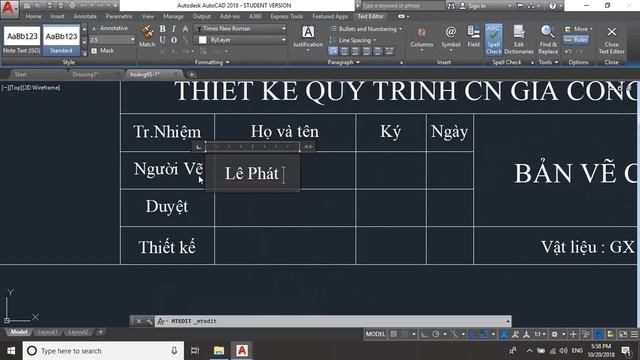Toggle the grid display status icon
This screenshot has width=640, height=360.
pyautogui.click(x=393, y=334)
